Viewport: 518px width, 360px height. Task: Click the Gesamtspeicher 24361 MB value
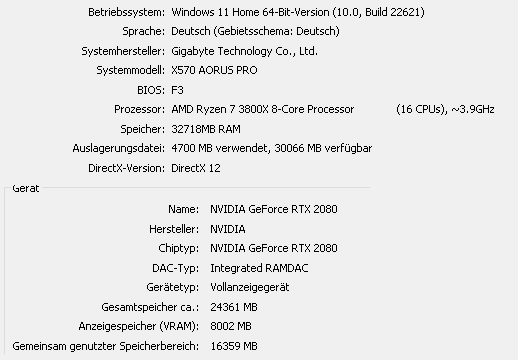point(234,307)
